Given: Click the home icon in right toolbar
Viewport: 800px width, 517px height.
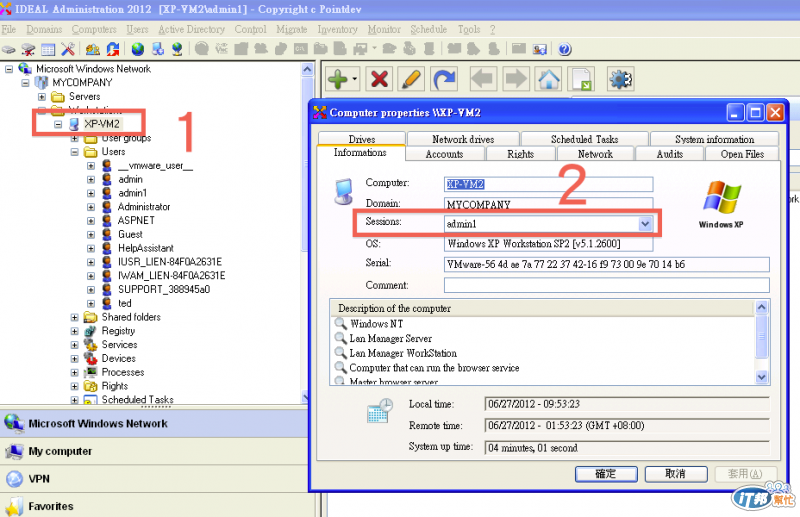Looking at the screenshot, I should (549, 80).
